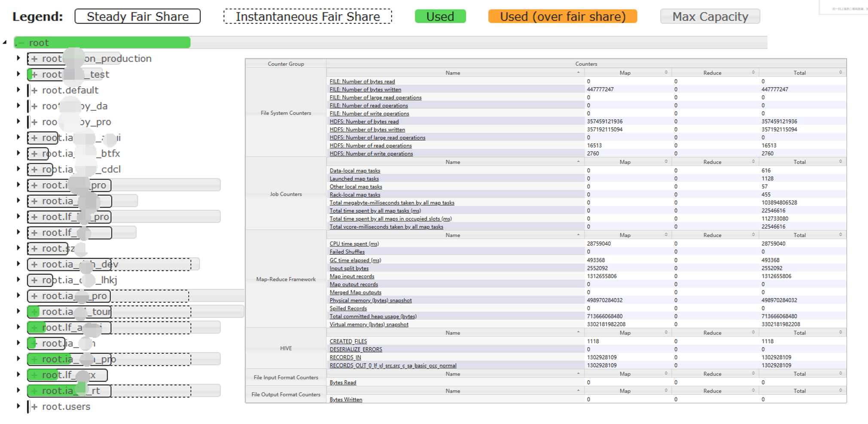Click plus icon of queue ending _rt
Viewport: 868px width, 424px height.
pyautogui.click(x=34, y=391)
